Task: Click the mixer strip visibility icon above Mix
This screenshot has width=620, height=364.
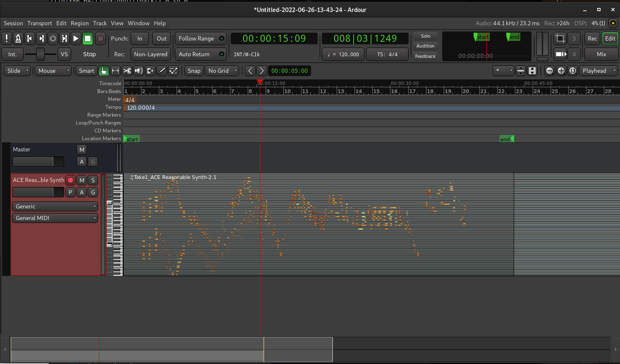Action: (560, 54)
